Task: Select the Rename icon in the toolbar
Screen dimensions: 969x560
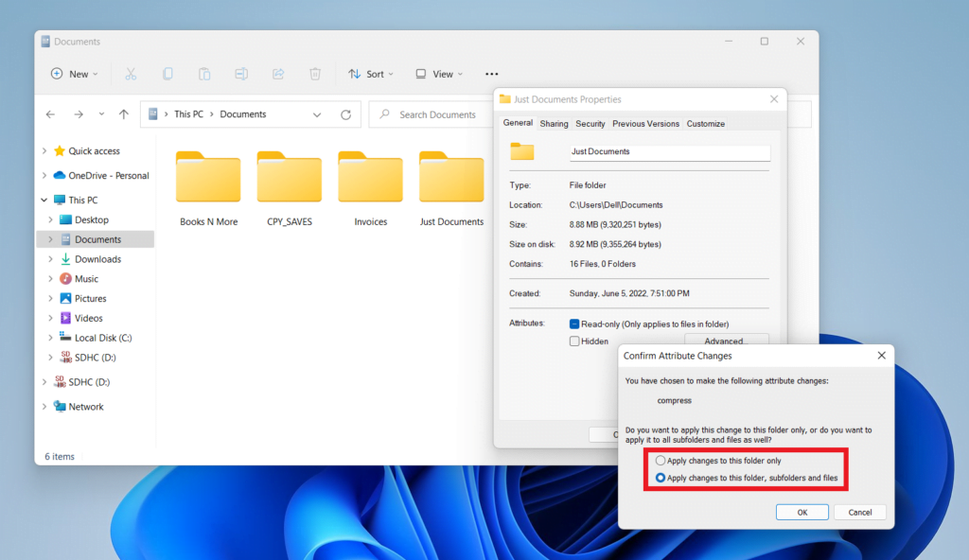Action: [241, 74]
